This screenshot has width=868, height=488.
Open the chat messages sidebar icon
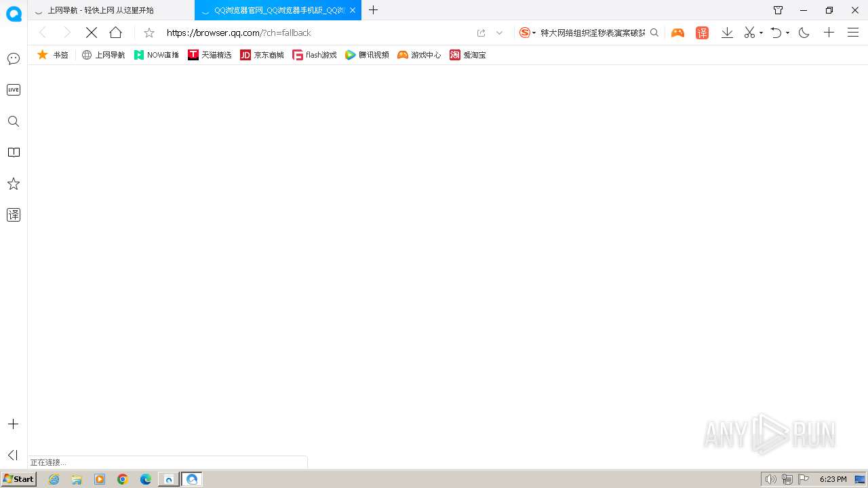point(14,59)
